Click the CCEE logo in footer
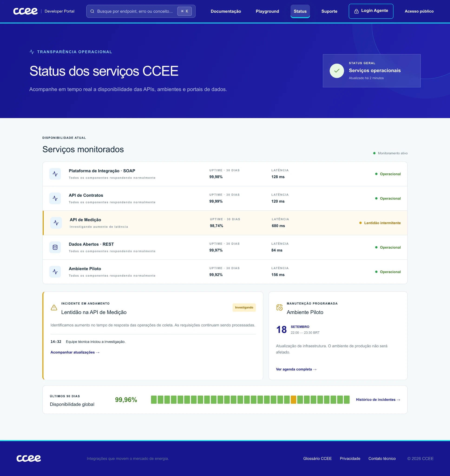The width and height of the screenshot is (450, 476). click(29, 458)
